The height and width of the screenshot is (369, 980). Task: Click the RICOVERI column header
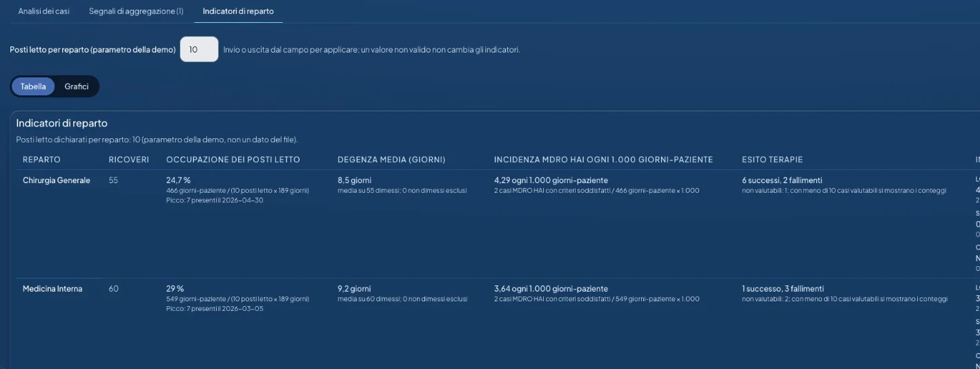[129, 160]
